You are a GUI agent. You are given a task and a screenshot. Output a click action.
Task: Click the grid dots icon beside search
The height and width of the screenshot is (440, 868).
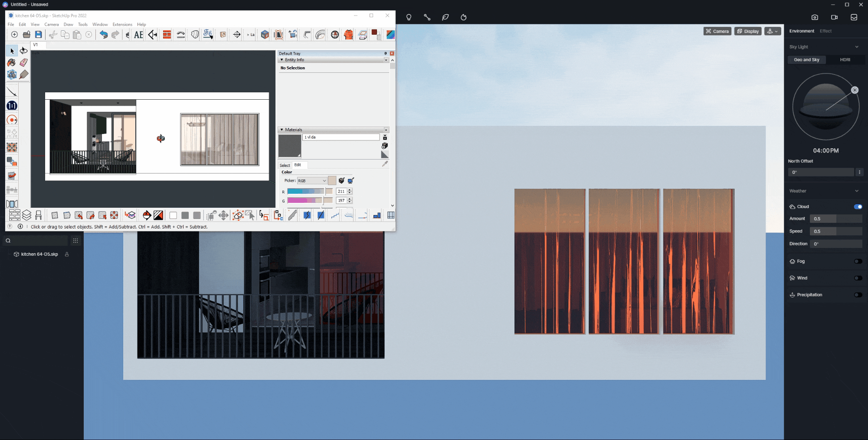point(75,241)
